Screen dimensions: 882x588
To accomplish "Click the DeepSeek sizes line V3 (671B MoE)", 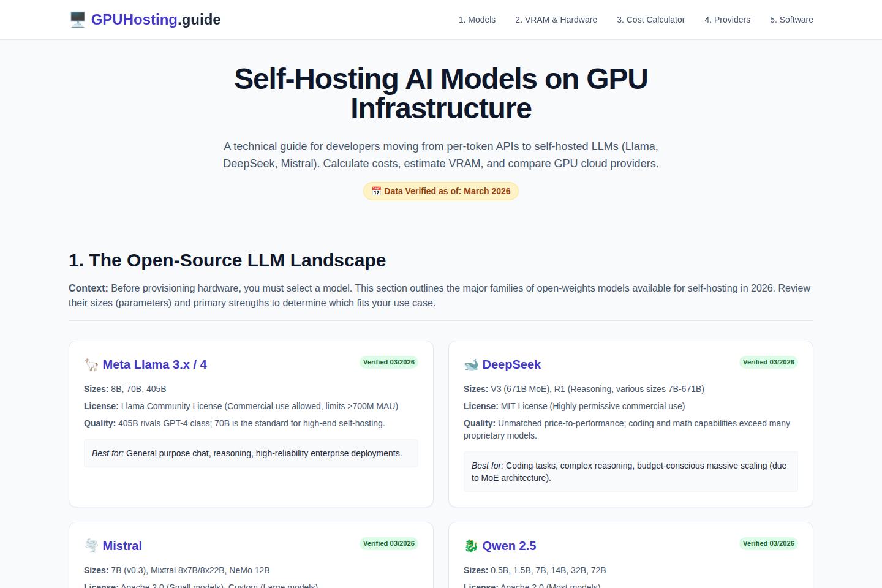I will (584, 389).
